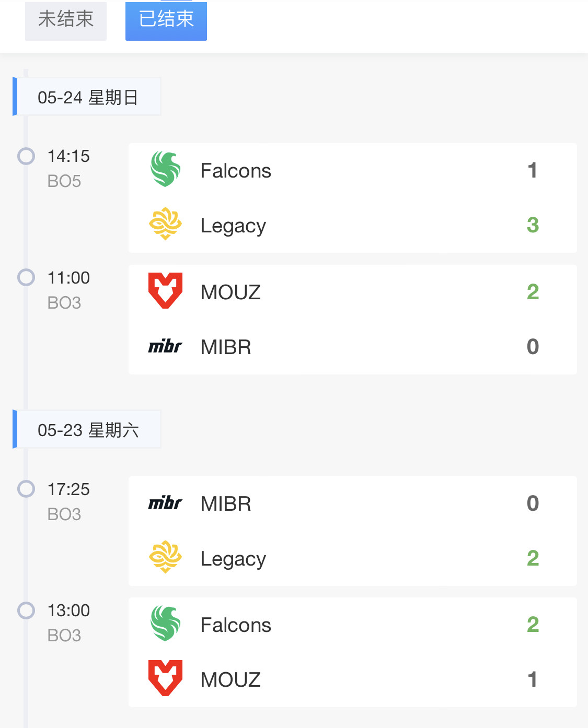Screen dimensions: 588x728
Task: Click the timeline circle for the 13:00 match
Action: click(26, 610)
